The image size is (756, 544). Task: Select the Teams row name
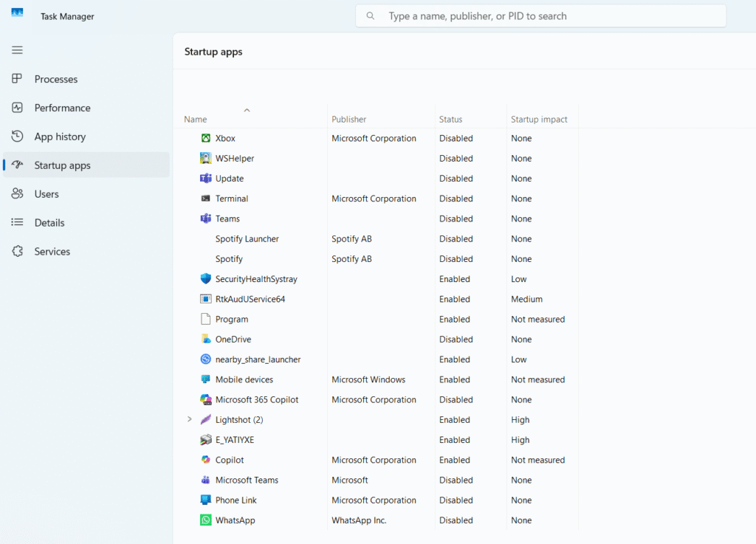(227, 218)
